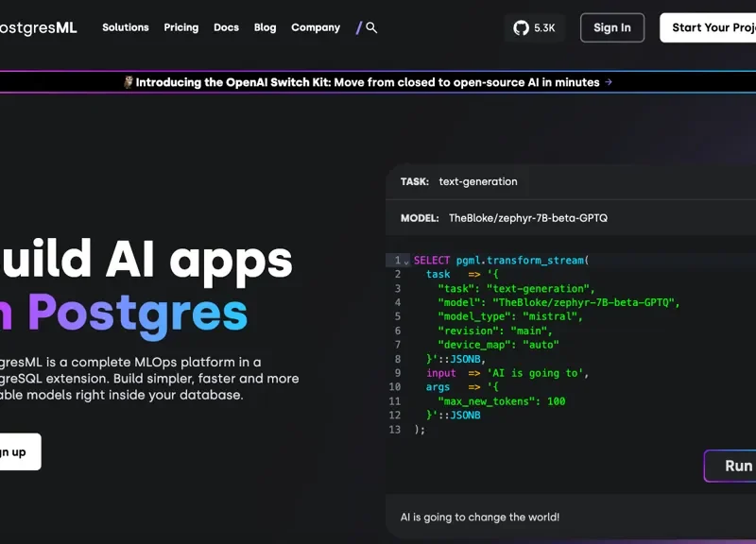Screen dimensions: 756x544
Task: Click the PostgresML logo
Action: 38,27
